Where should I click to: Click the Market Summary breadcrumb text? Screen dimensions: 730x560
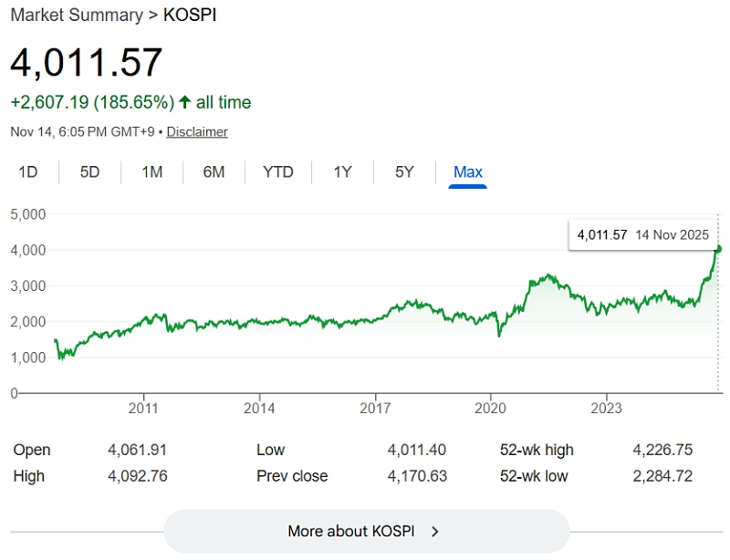coord(77,15)
